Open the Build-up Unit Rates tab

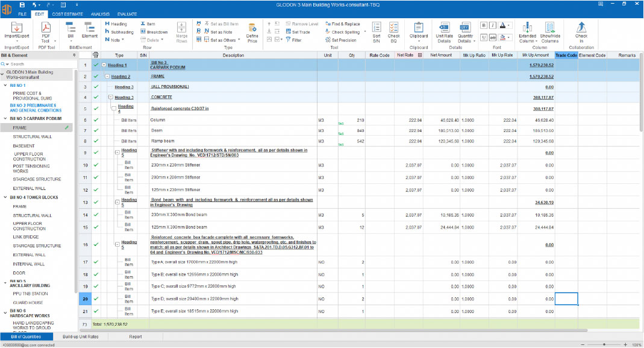click(80, 337)
